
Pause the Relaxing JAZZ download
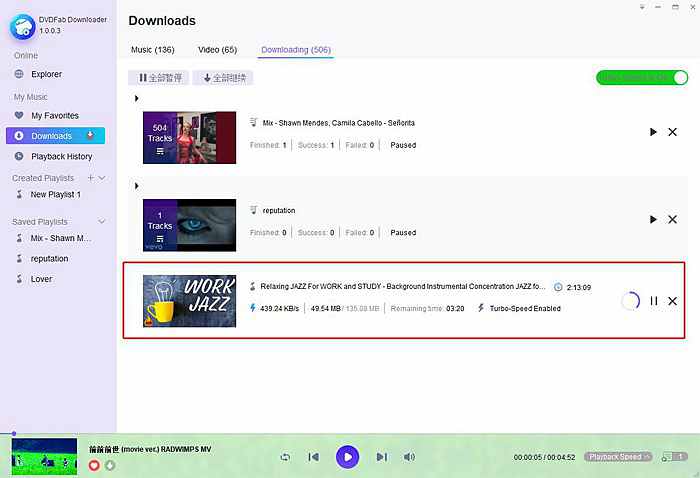click(x=654, y=301)
